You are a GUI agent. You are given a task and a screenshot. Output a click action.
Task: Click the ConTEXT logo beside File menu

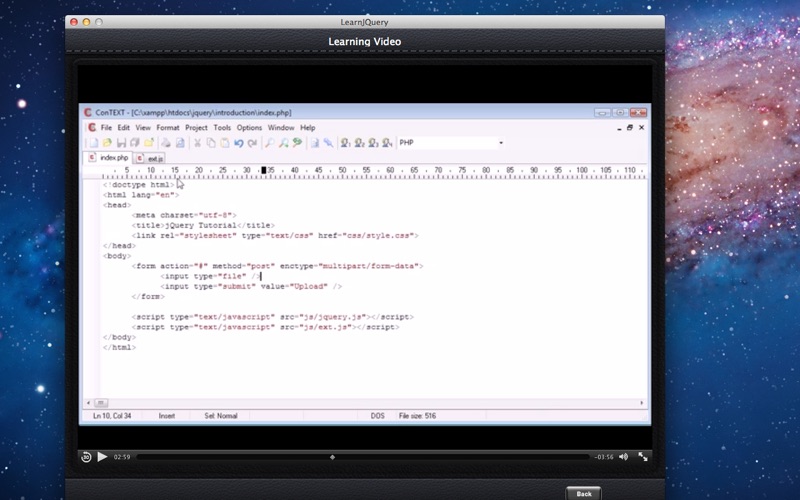click(92, 128)
